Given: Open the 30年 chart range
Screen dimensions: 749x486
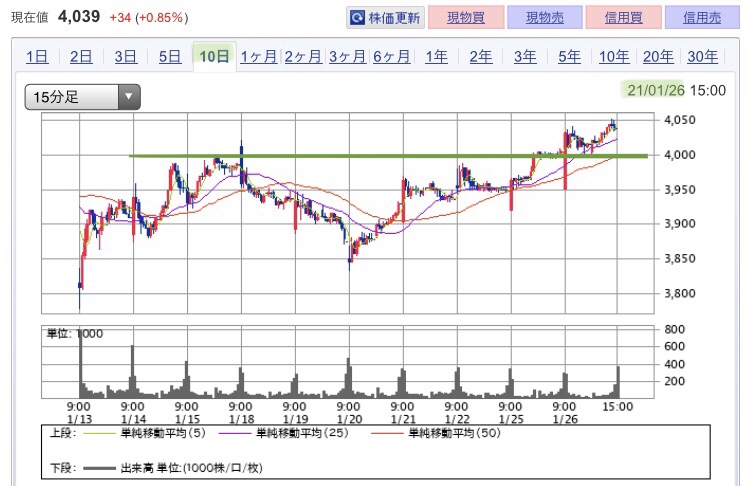Looking at the screenshot, I should [703, 57].
